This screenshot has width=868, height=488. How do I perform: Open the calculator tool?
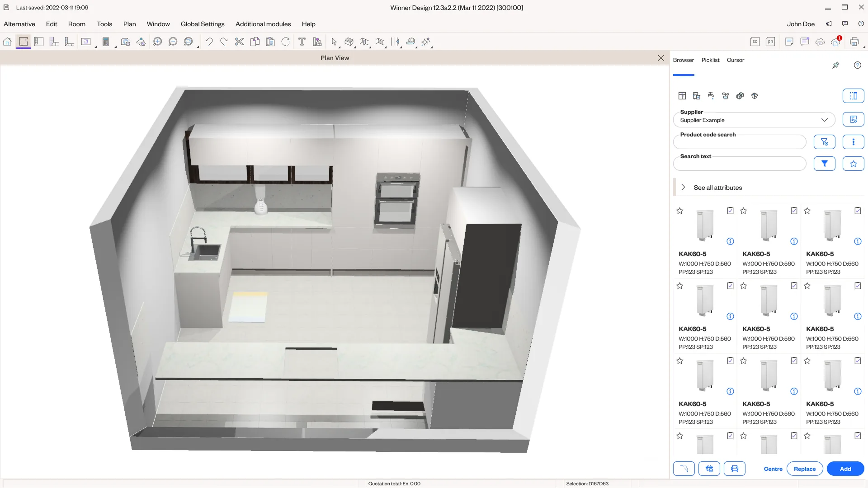[106, 42]
